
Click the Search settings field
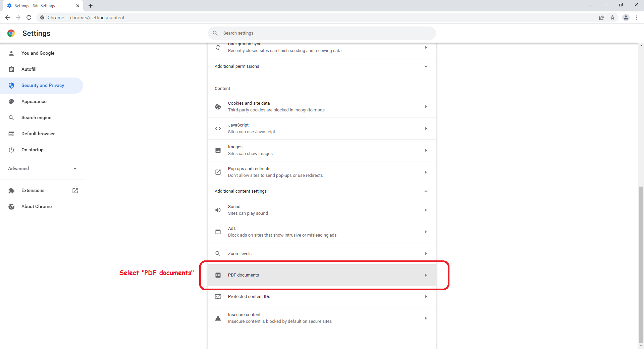(x=322, y=33)
